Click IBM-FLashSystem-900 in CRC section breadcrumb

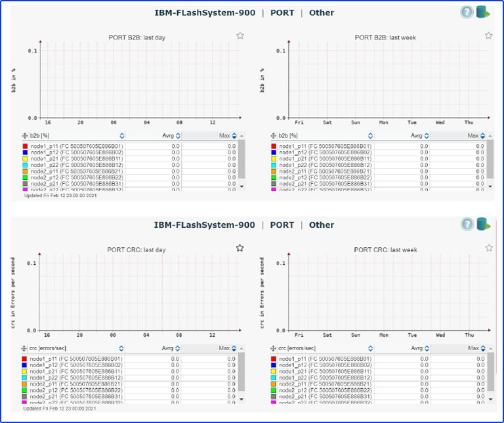coord(205,225)
